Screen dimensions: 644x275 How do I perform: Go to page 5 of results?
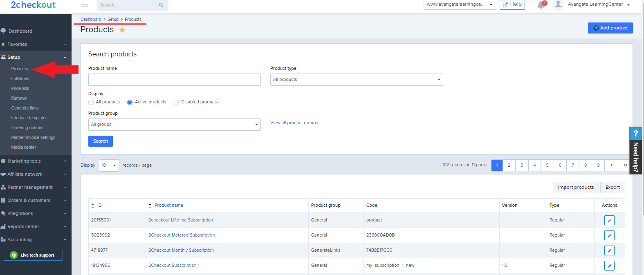point(547,165)
